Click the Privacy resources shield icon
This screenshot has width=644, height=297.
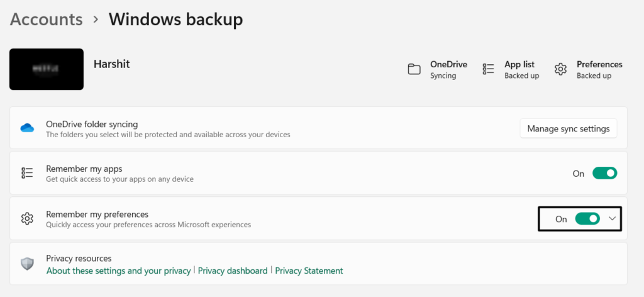[x=27, y=264]
